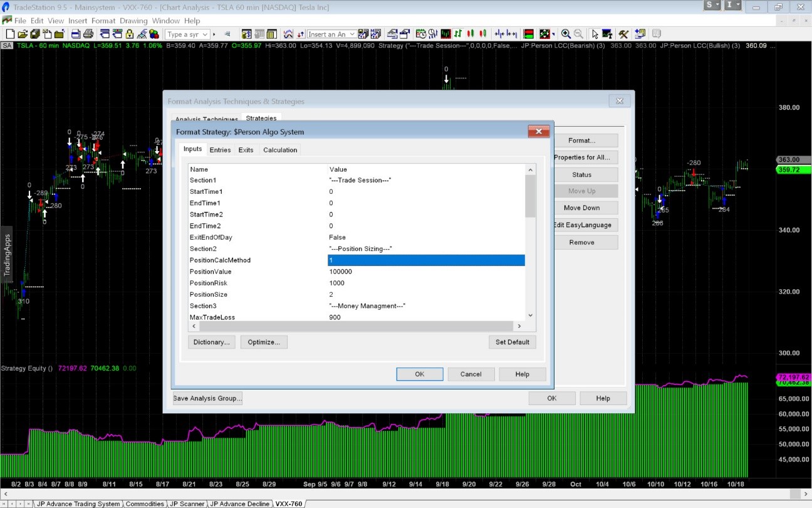Open the Drawing menu
This screenshot has width=812, height=508.
tap(133, 21)
